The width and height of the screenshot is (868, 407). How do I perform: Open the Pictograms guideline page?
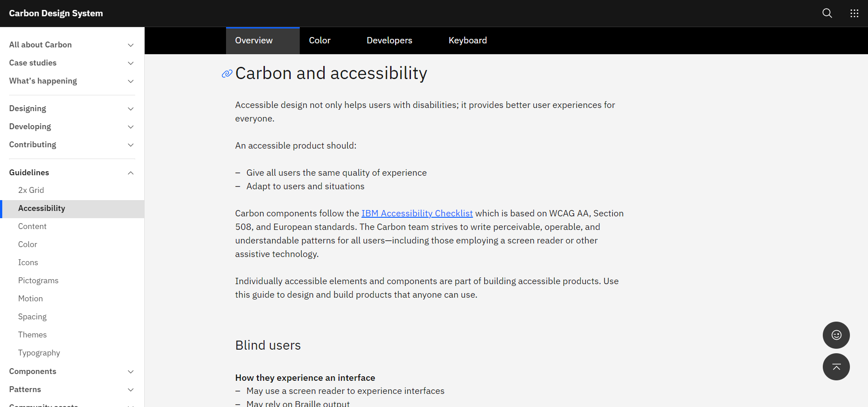point(72,281)
